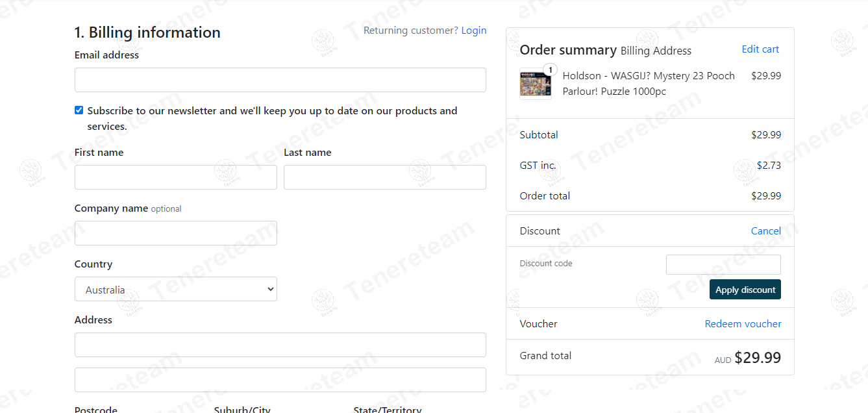Cancel the discount code entry

[x=765, y=231]
